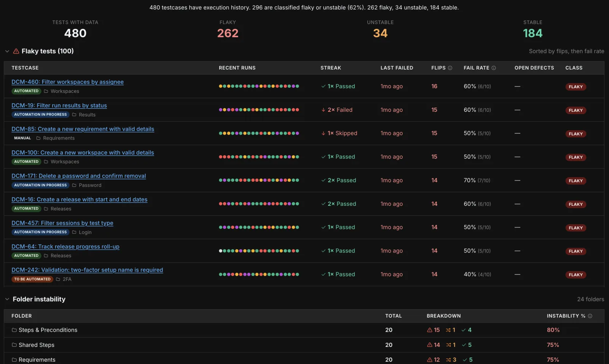Click the 70% (7/10) fail rate value
This screenshot has width=609, height=364.
[x=477, y=180]
